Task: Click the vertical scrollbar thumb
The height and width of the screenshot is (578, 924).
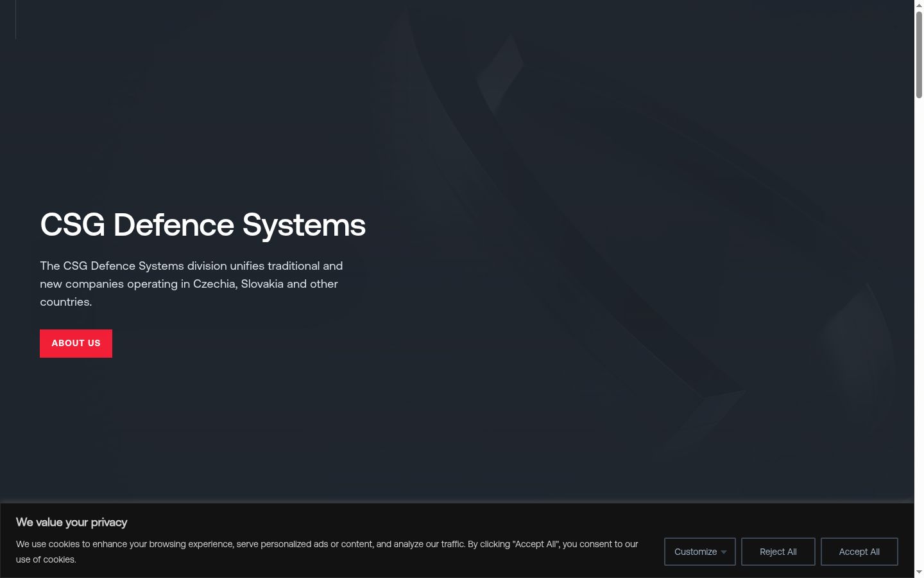Action: [x=919, y=55]
